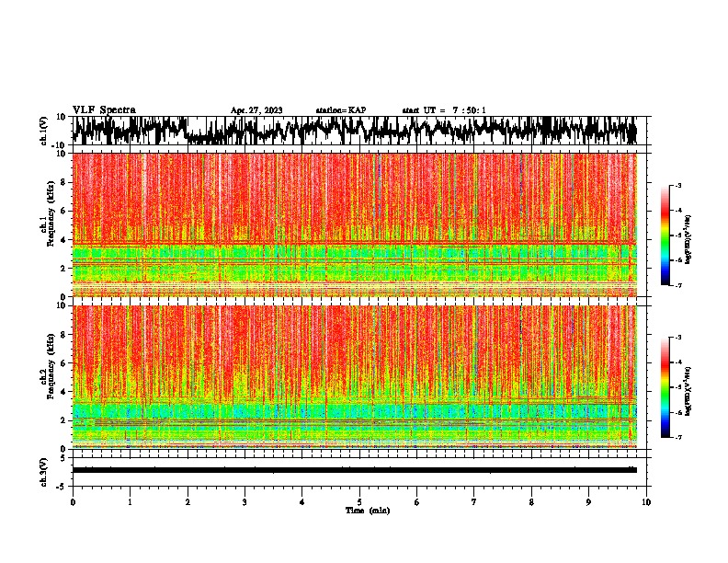Click the ch.1(V) waveform axis label
Image resolution: width=728 pixels, height=563 pixels.
tap(44, 131)
